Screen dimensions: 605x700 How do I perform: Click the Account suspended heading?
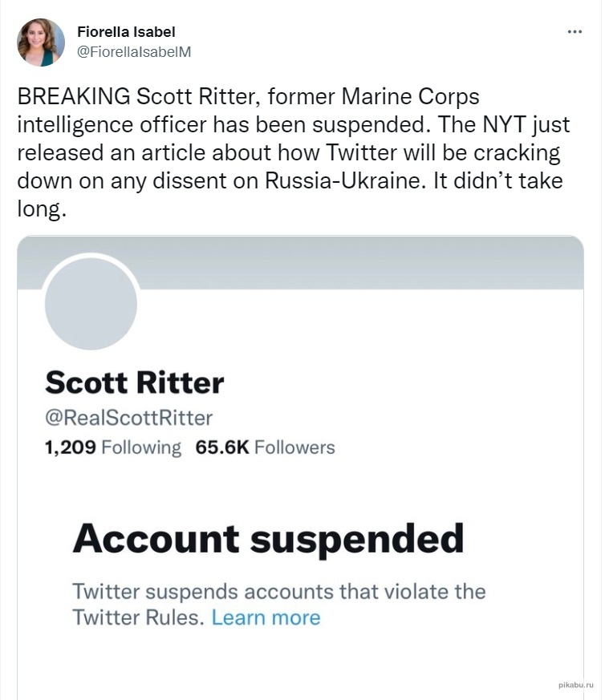point(268,538)
